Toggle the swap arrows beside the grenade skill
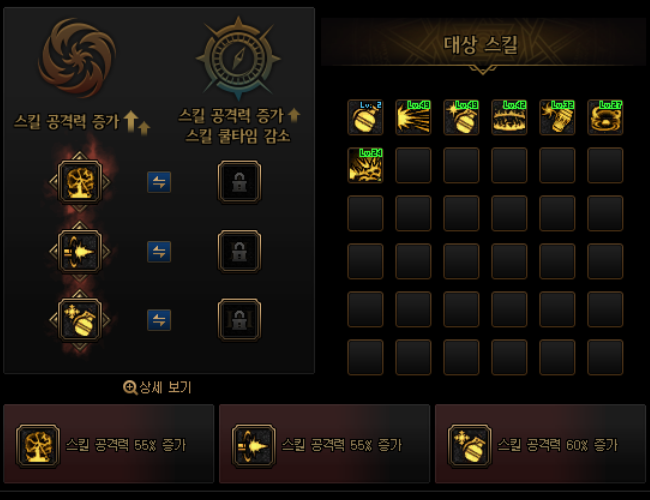Viewport: 650px width, 500px height. click(x=159, y=320)
